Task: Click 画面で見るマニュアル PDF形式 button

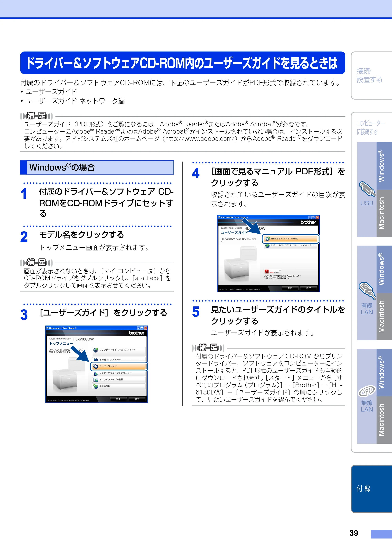Action: [291, 239]
